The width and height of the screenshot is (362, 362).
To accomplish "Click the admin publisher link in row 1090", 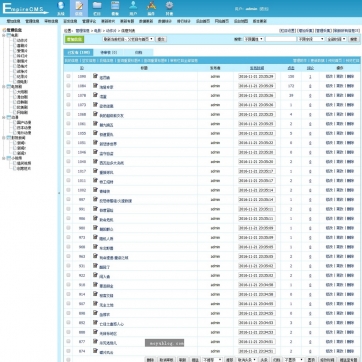I will tap(215, 76).
